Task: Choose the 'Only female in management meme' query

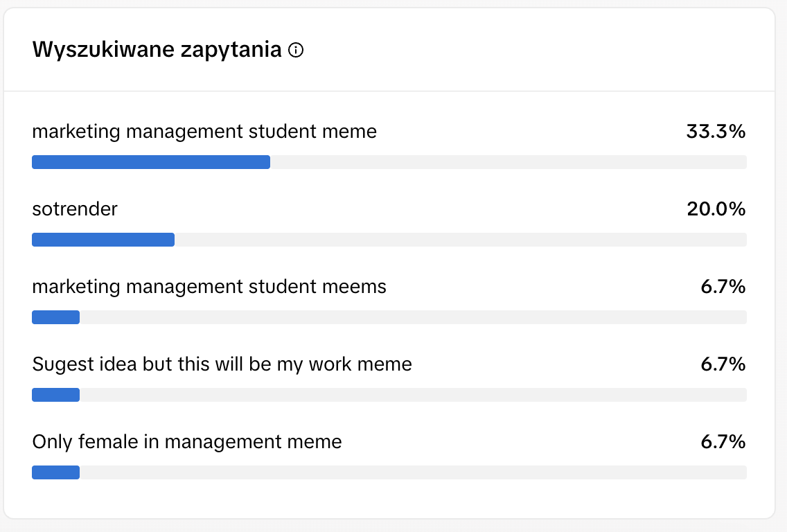Action: (x=187, y=441)
